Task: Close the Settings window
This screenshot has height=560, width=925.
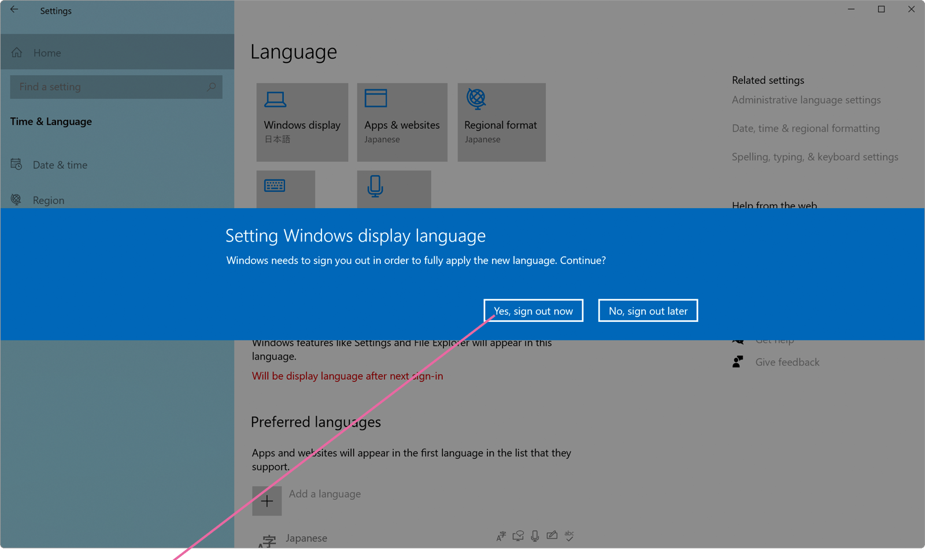Action: pos(911,9)
